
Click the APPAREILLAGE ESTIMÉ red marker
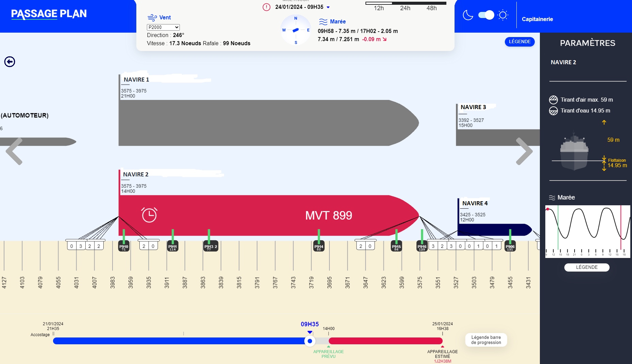click(442, 347)
